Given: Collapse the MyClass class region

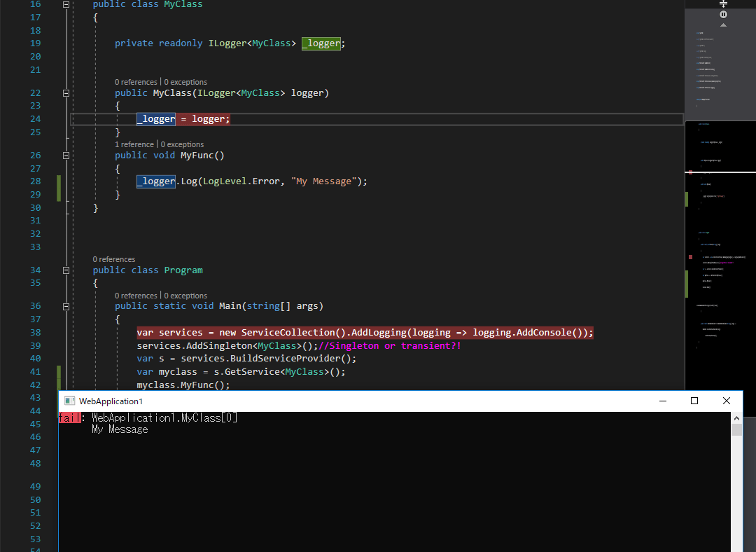Looking at the screenshot, I should (x=65, y=4).
